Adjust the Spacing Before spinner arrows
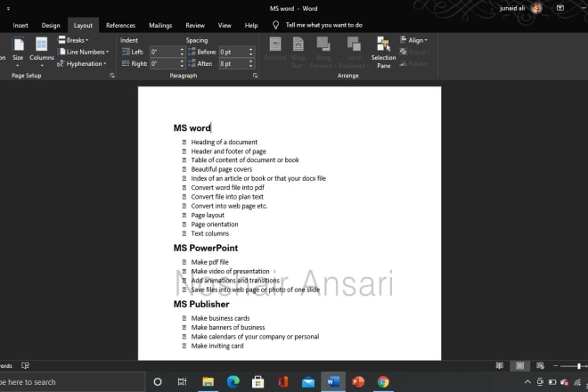The height and width of the screenshot is (392, 588). pyautogui.click(x=251, y=52)
